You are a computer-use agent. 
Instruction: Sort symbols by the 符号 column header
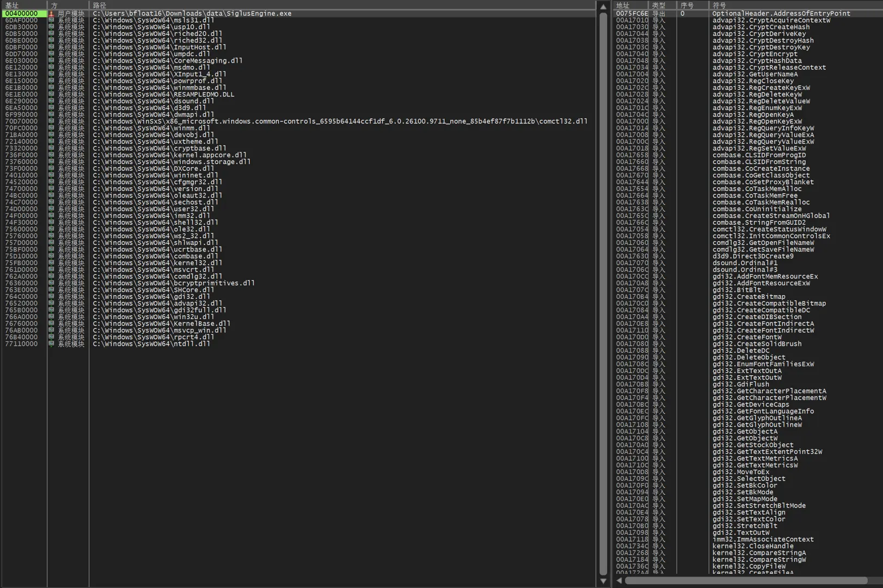(796, 5)
